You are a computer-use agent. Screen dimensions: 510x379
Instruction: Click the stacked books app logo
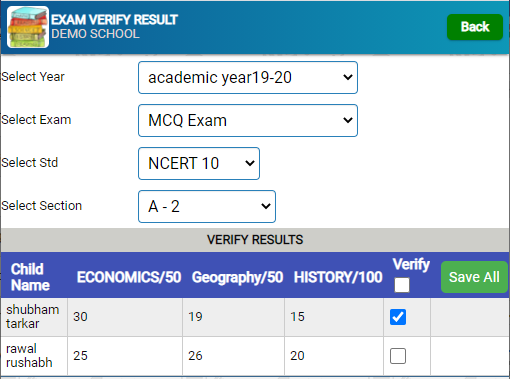click(x=28, y=27)
